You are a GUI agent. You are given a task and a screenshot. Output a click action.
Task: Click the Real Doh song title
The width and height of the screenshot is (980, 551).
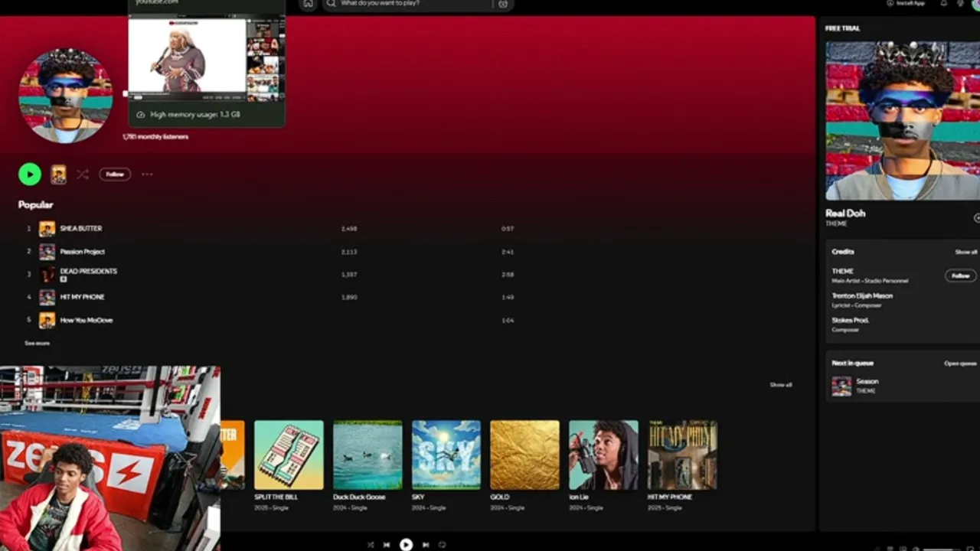845,214
